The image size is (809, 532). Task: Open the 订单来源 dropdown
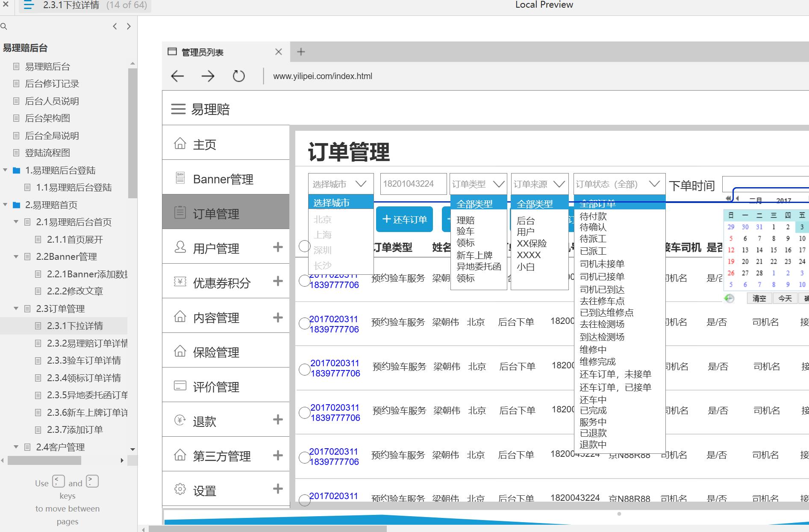539,184
